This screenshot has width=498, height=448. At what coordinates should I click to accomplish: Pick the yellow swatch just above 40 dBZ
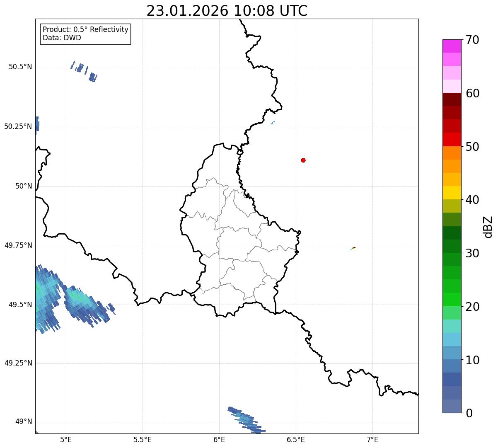tap(452, 193)
